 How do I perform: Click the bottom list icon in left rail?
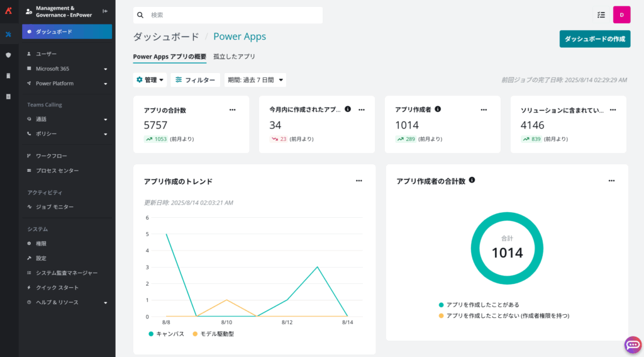tap(8, 97)
